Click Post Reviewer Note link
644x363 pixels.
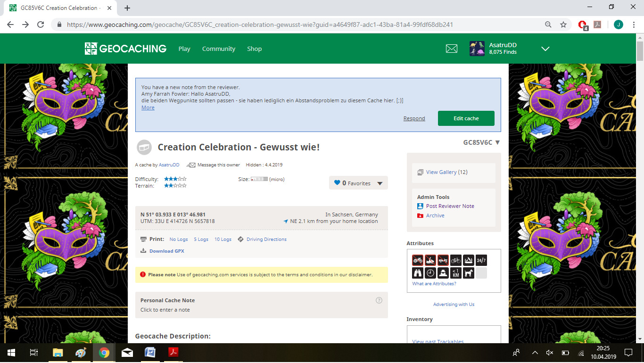coord(450,206)
